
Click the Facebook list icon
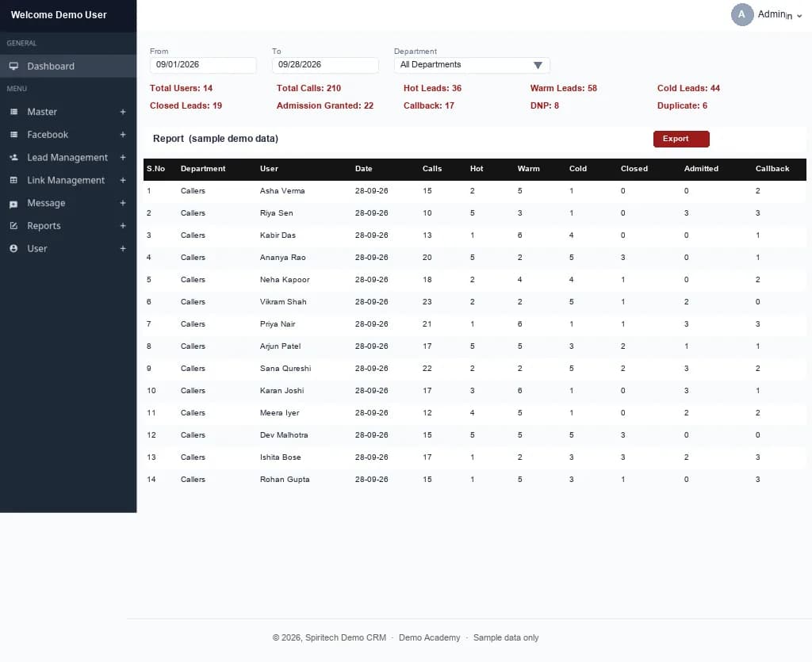[x=14, y=135]
